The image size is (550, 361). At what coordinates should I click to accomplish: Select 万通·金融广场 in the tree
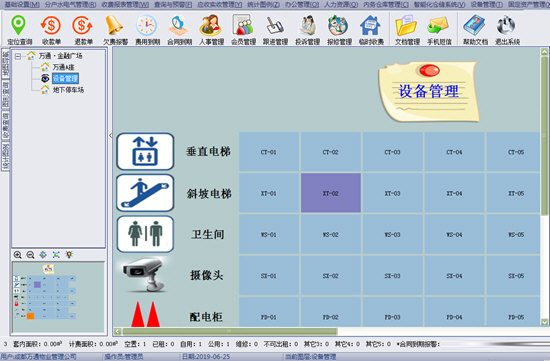[60, 56]
